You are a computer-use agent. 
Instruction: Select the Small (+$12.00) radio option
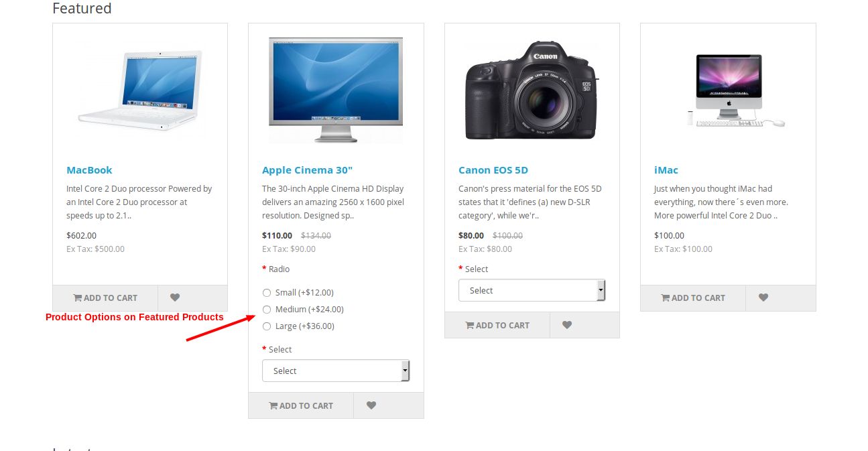point(267,293)
